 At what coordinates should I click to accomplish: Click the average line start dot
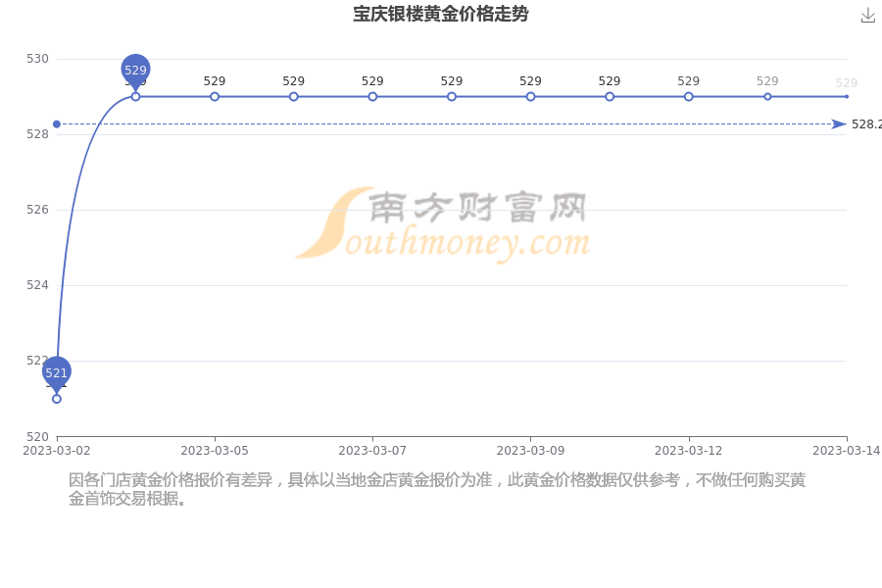(x=57, y=123)
